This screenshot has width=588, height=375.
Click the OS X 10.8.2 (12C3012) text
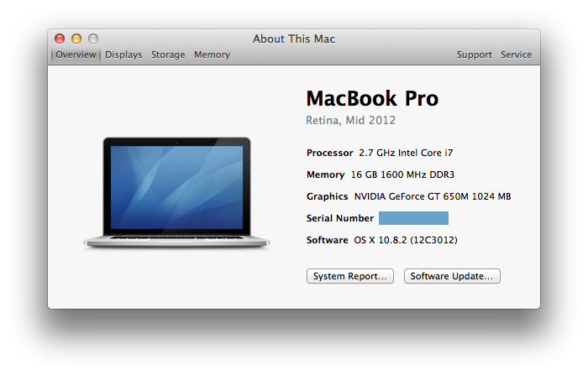[406, 240]
